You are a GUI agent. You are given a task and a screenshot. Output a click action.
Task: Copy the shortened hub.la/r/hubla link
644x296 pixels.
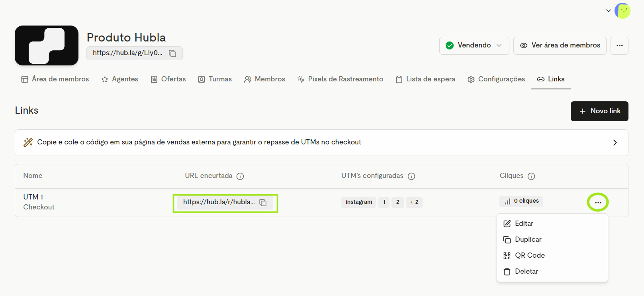(263, 203)
